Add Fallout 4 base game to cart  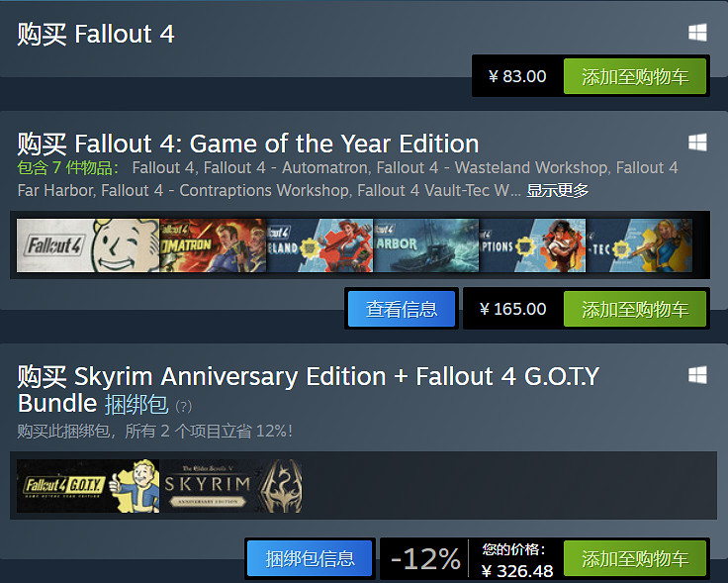[635, 76]
